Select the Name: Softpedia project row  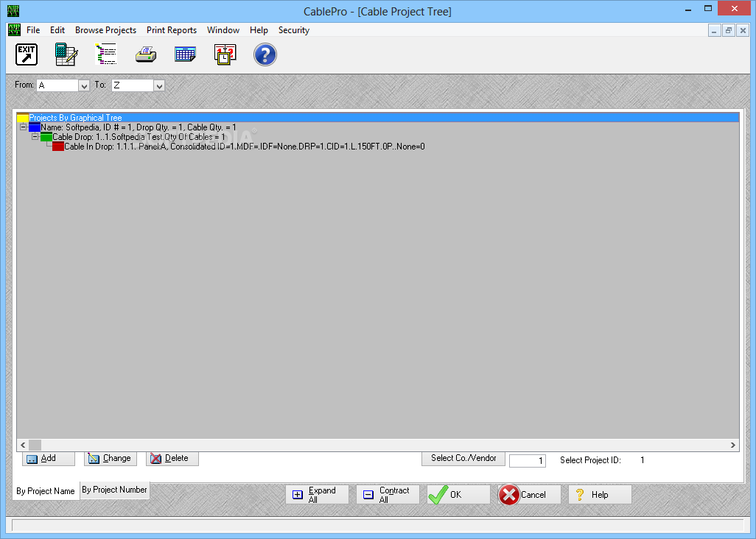[139, 127]
